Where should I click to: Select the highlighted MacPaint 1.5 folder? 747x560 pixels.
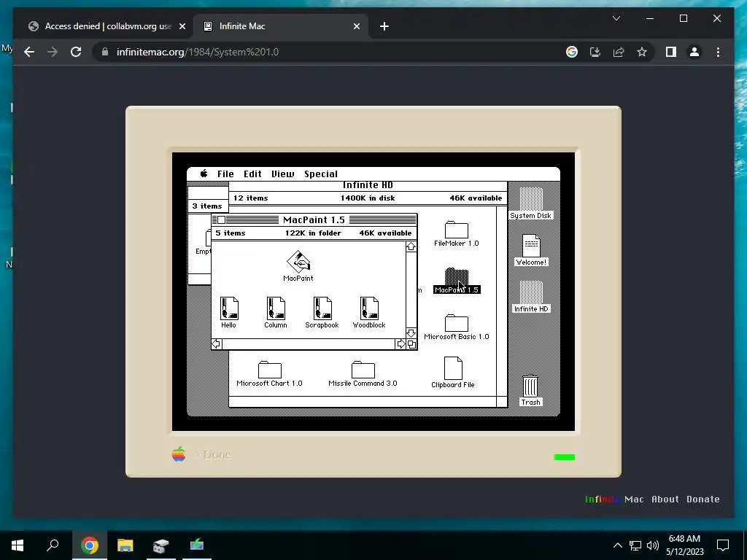(457, 276)
